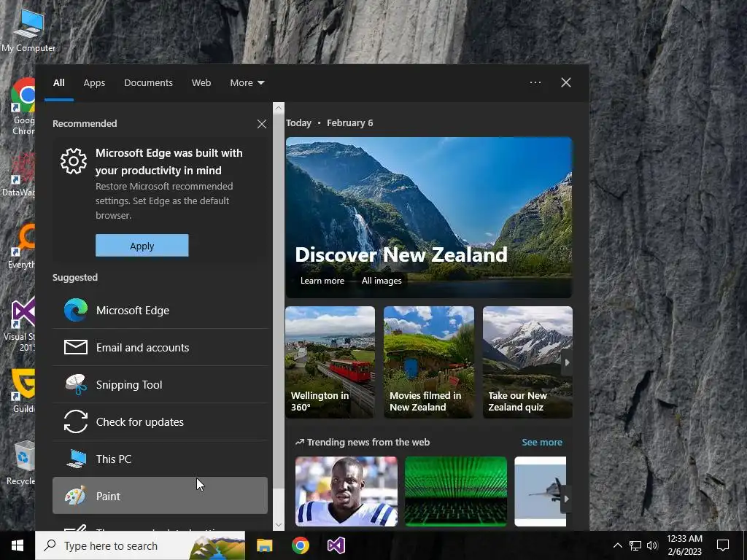
Task: Select the DataWag desktop shortcut
Action: coord(19,175)
